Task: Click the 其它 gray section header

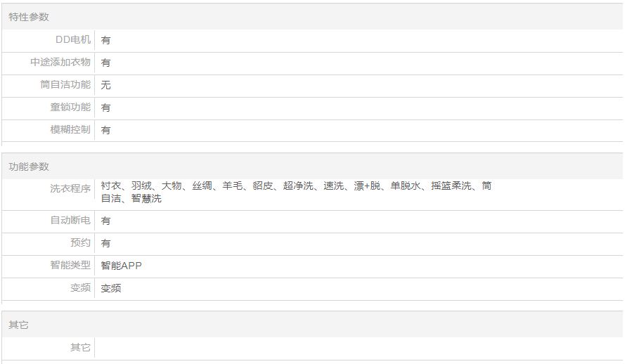Action: [18, 325]
